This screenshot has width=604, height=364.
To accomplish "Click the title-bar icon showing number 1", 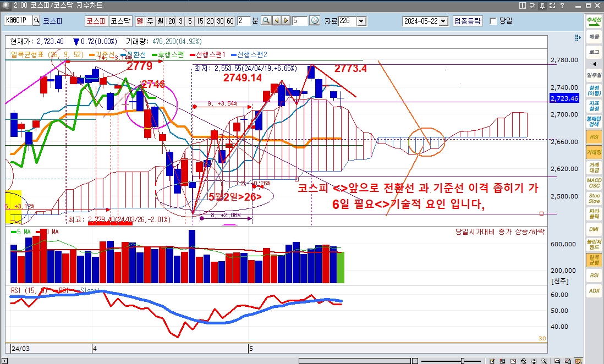I will pos(523,5).
